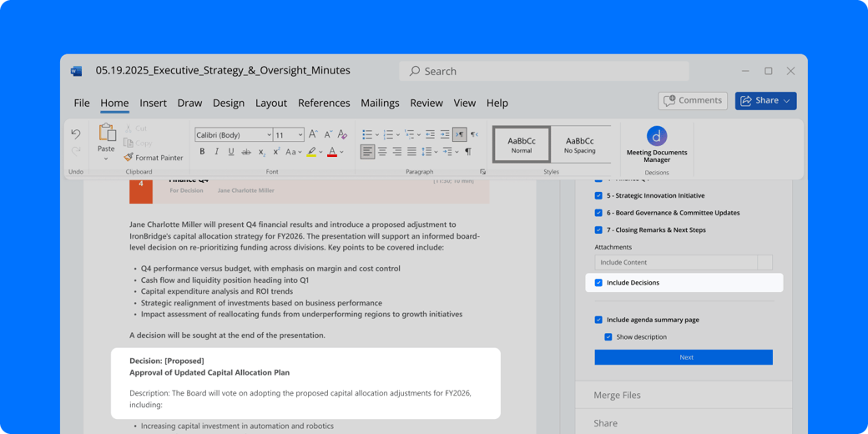Apply superscript formatting
The image size is (868, 434).
pos(276,151)
